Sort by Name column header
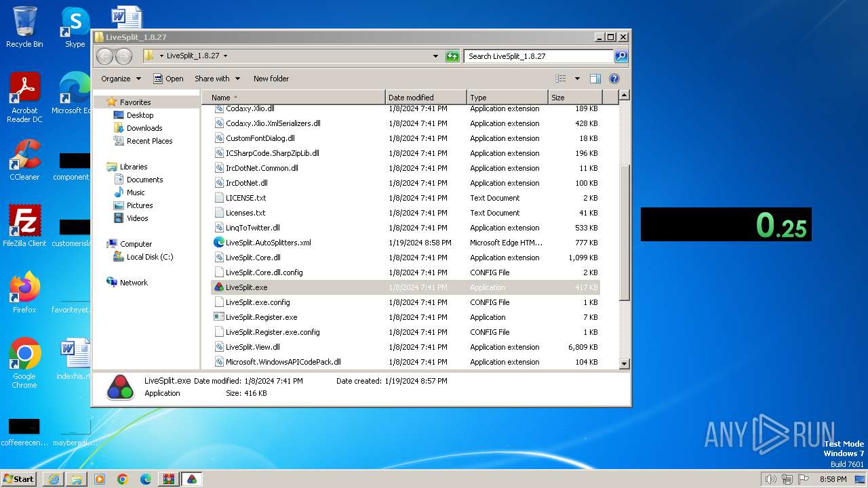 click(293, 98)
